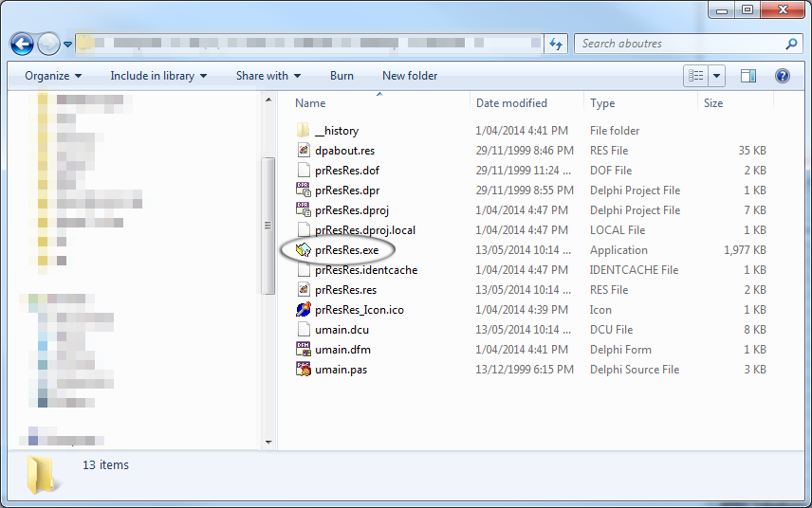Screen dimensions: 812x508
Task: Select the umain.dfm Delphi form icon
Action: click(x=303, y=349)
